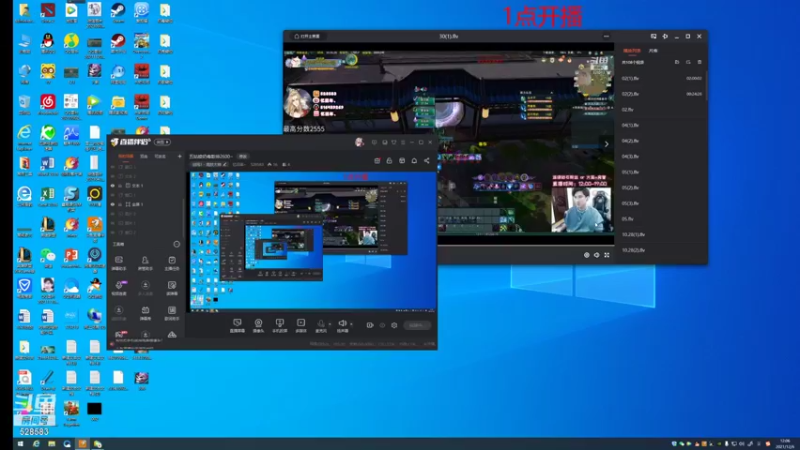Open the playlist tab in video player
This screenshot has width=800, height=450.
pyautogui.click(x=632, y=51)
